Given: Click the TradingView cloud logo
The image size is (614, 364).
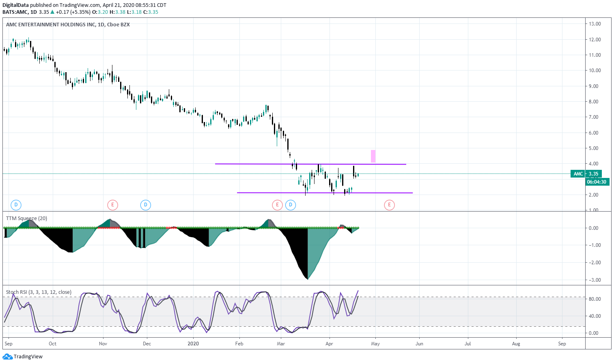Looking at the screenshot, I should (7, 357).
